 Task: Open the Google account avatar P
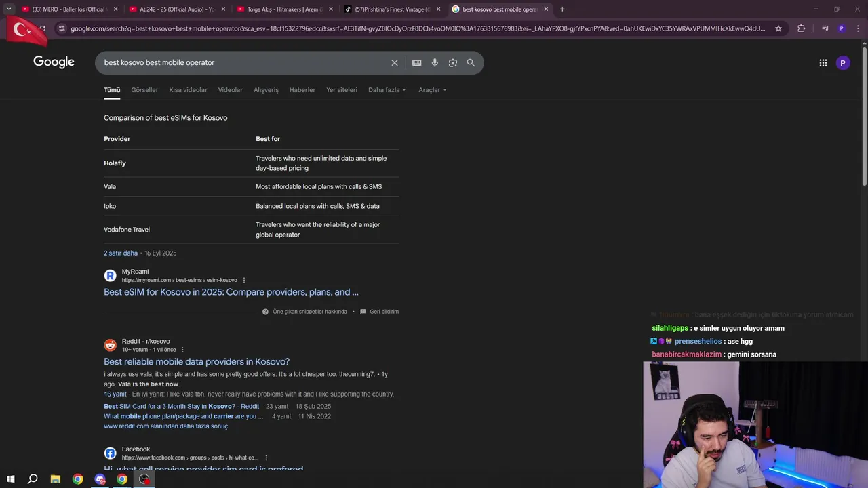(843, 62)
